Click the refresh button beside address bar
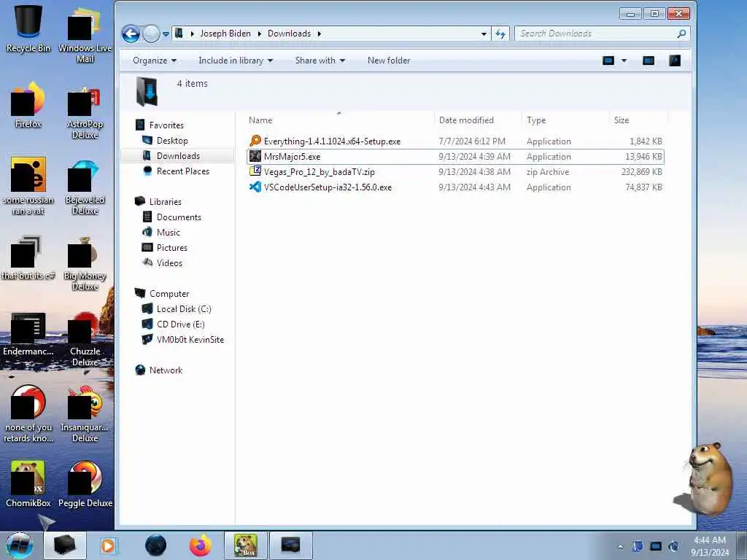The image size is (747, 560). click(x=500, y=34)
